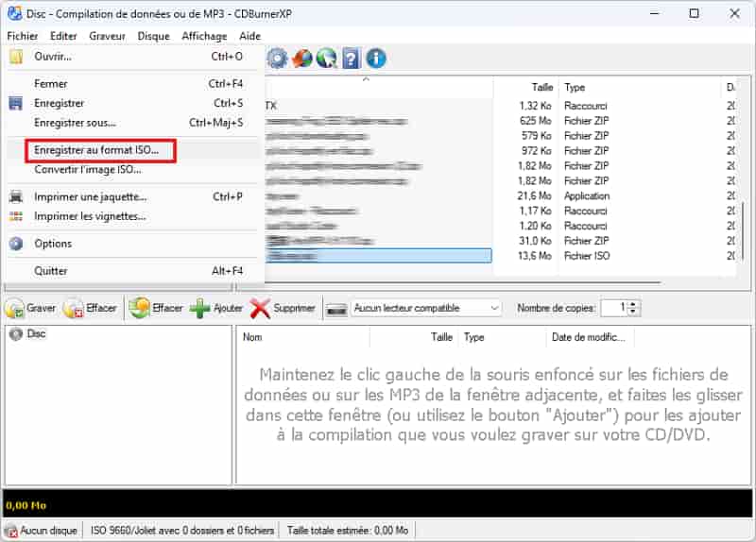Image resolution: width=756 pixels, height=542 pixels.
Task: Click the file browser vertical scrollbar
Action: [x=743, y=231]
